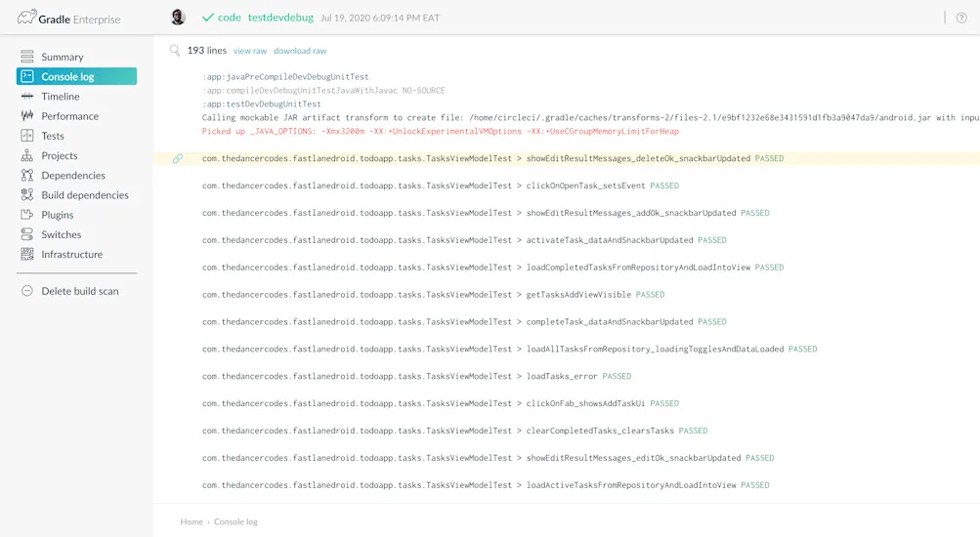This screenshot has height=537, width=980.
Task: Open the view raw link
Action: click(x=250, y=51)
